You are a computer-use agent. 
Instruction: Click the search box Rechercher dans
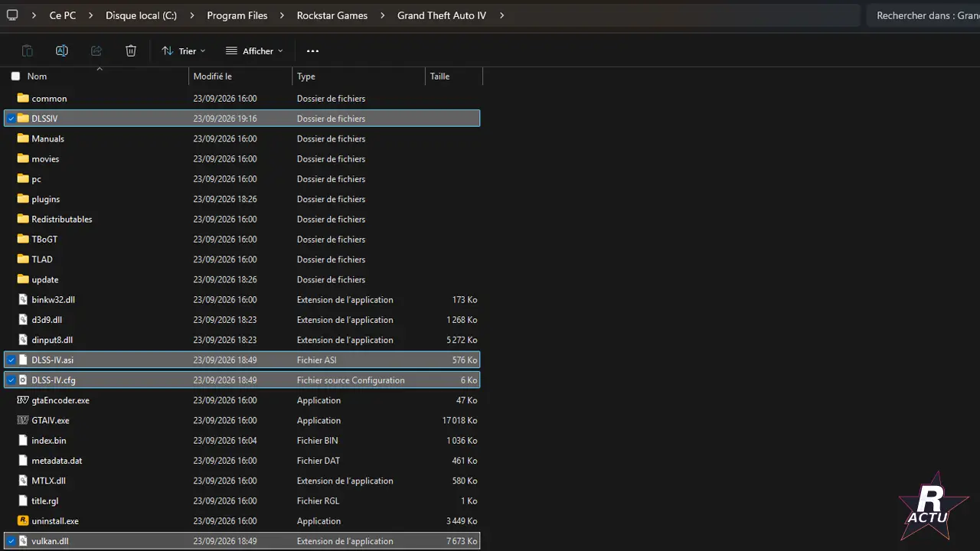pos(923,15)
